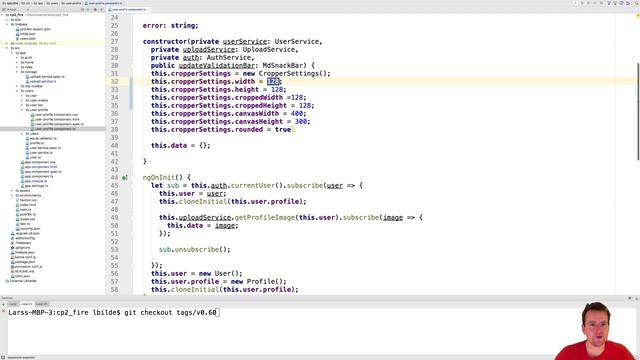
Task: Click canvasWidth value 400 on line 36
Action: point(297,113)
